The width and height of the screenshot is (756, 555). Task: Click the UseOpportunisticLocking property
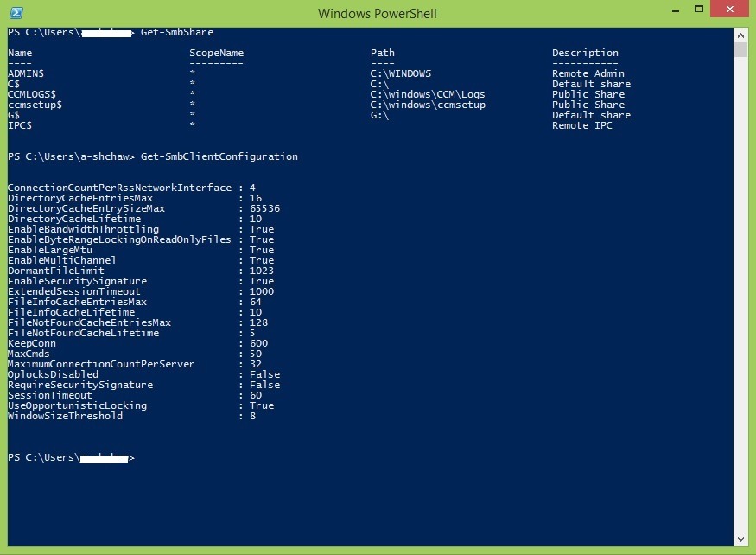[77, 405]
